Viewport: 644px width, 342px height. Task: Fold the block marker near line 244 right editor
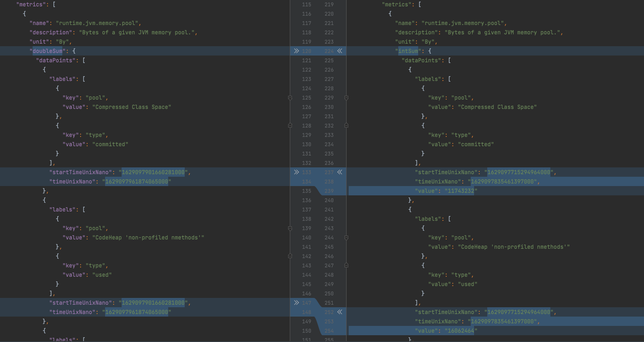tap(347, 238)
